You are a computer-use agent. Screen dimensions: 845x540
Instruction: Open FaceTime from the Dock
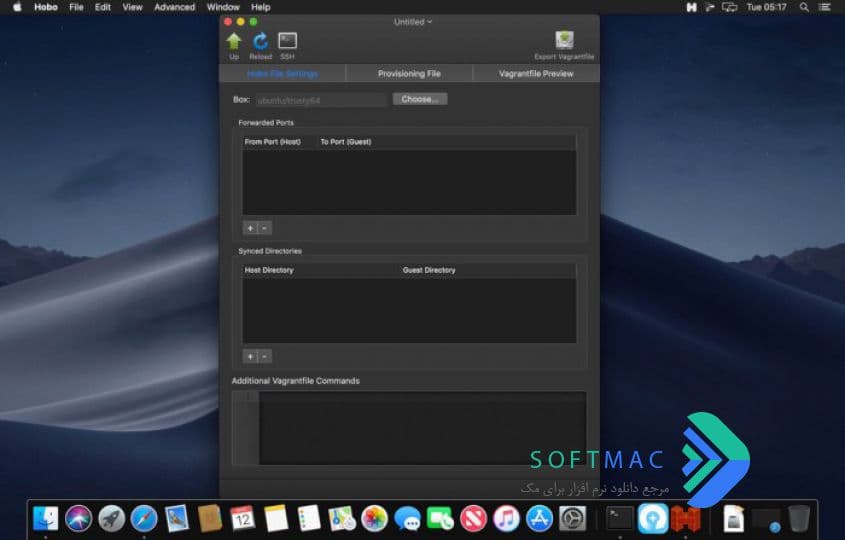pos(440,519)
